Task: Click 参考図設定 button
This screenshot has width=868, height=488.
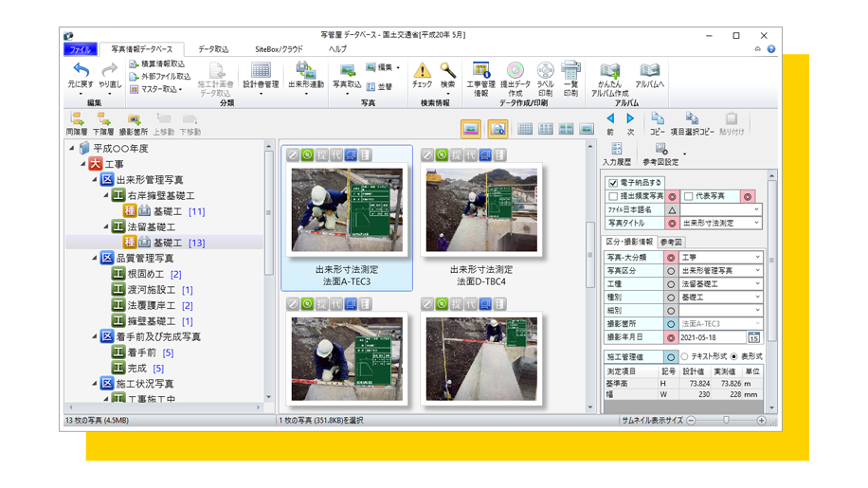Action: click(660, 154)
